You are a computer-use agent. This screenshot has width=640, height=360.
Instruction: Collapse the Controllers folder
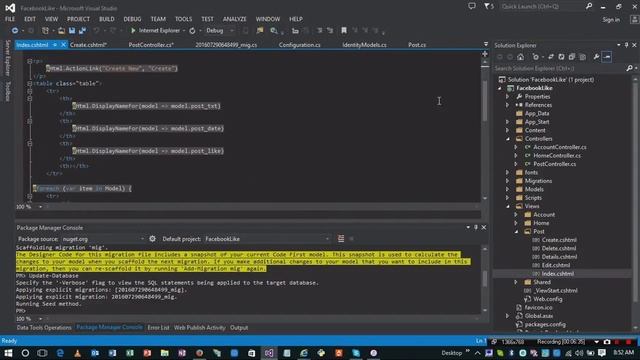tap(508, 139)
